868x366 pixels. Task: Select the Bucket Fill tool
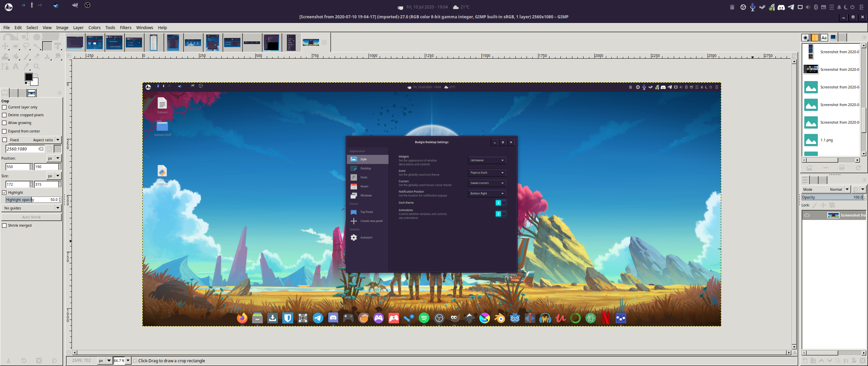(16, 56)
